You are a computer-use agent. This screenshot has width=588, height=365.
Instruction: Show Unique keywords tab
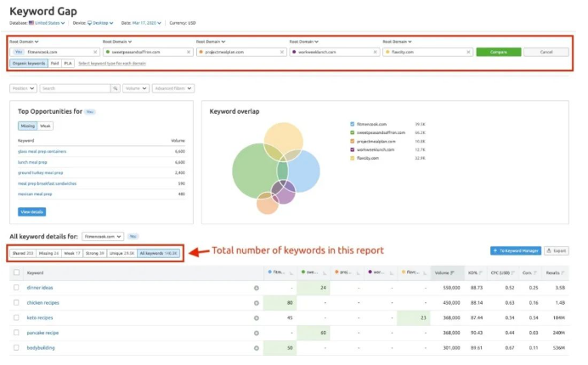122,253
